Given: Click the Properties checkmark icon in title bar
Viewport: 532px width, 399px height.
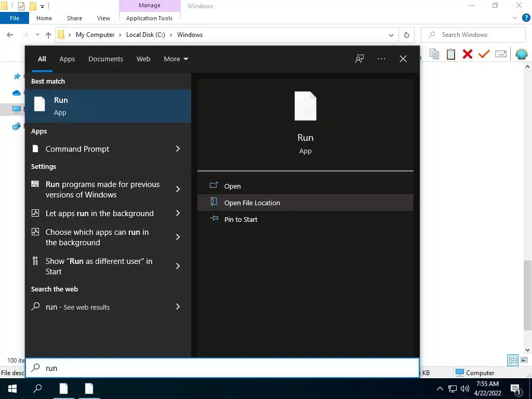Looking at the screenshot, I should click(x=21, y=6).
